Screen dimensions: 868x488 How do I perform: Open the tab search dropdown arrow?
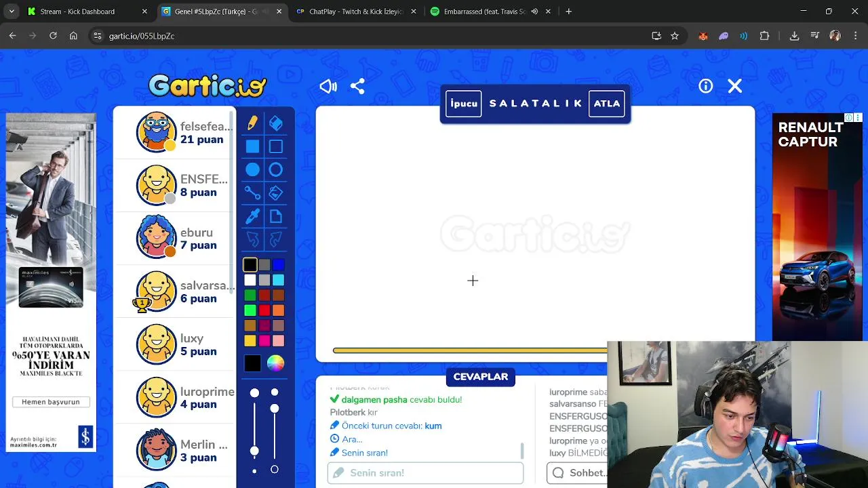(x=11, y=12)
